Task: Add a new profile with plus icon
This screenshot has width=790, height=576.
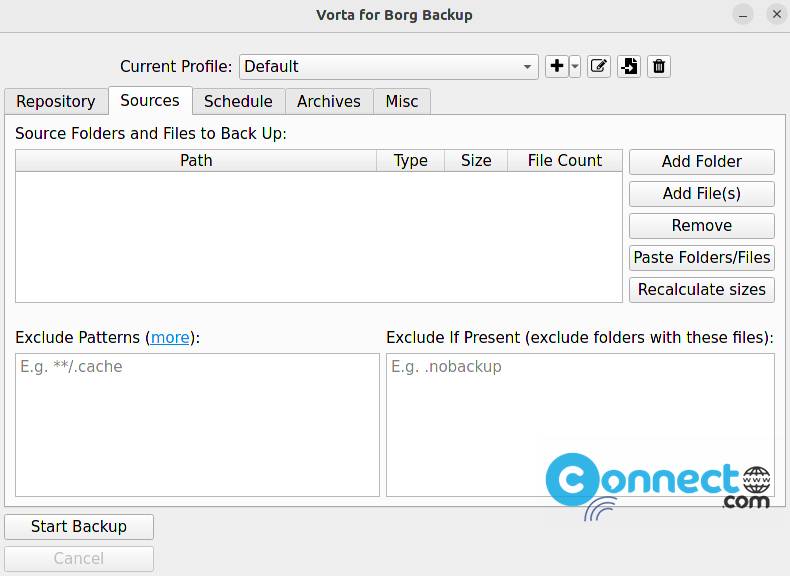Action: tap(557, 67)
